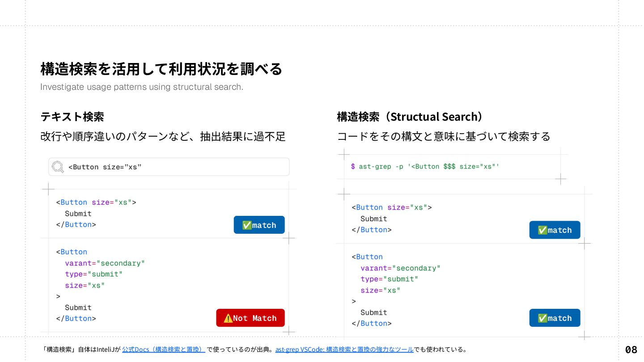Click the English subtitle about structural search
Viewport: 644px width, 362px height.
(x=142, y=87)
